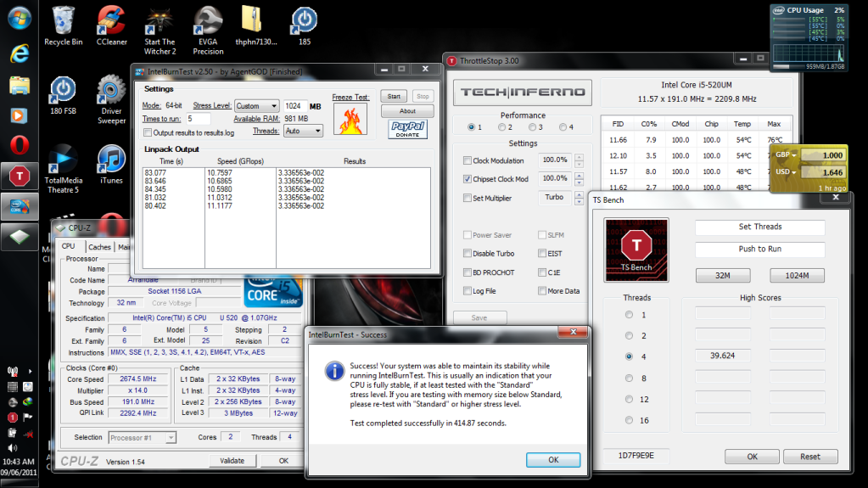
Task: Click OK in the IntelBurnTest Success dialog
Action: tap(553, 460)
